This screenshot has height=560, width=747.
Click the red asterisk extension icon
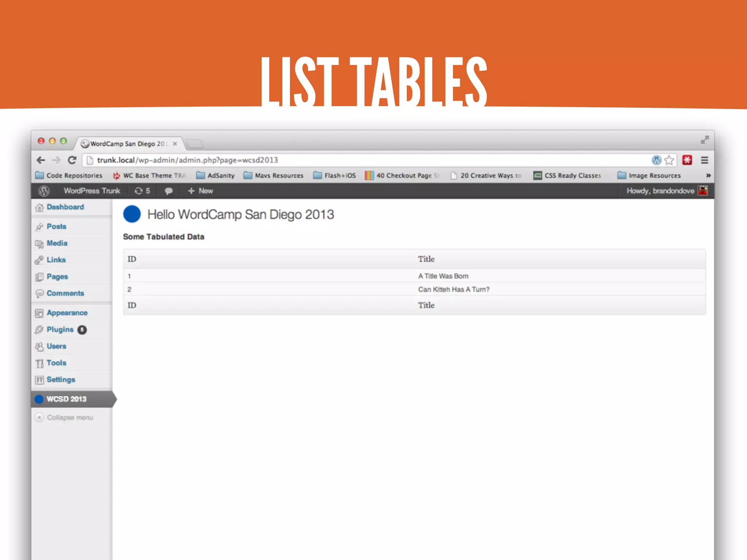click(x=687, y=160)
